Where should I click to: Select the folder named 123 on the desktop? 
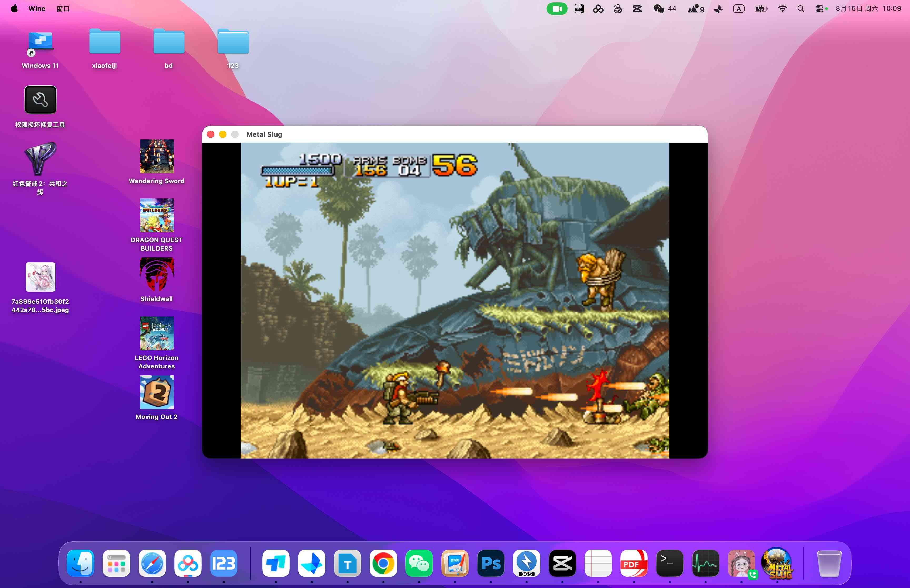(233, 42)
